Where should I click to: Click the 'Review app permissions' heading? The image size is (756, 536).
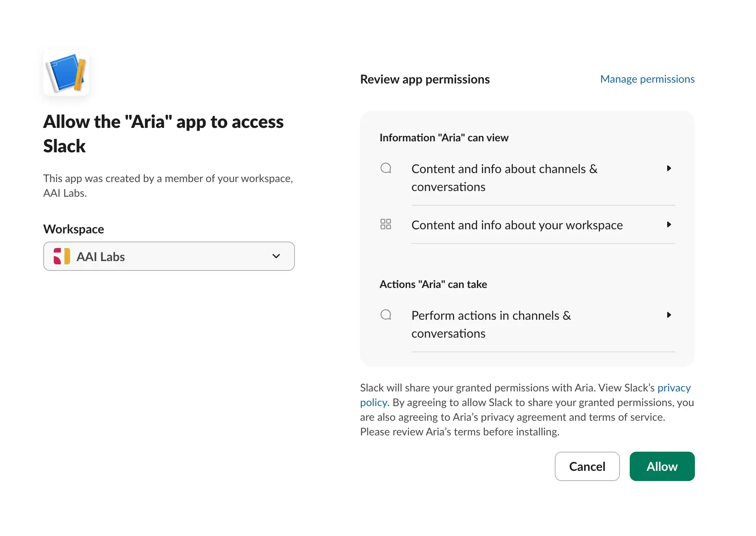pos(425,79)
